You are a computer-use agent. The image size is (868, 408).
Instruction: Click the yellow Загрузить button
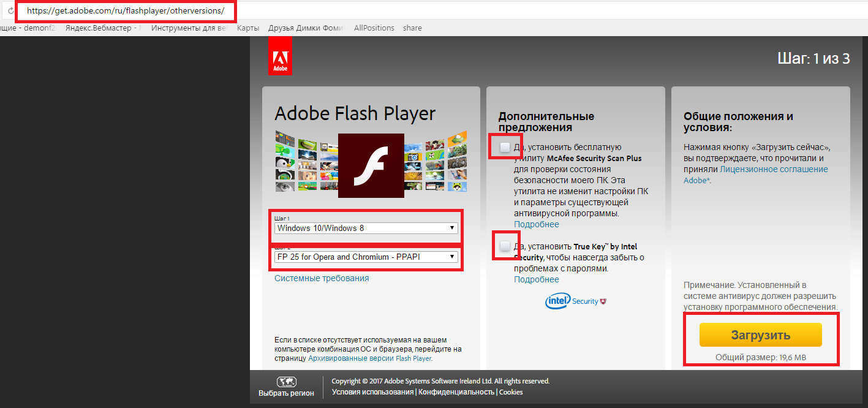point(761,335)
